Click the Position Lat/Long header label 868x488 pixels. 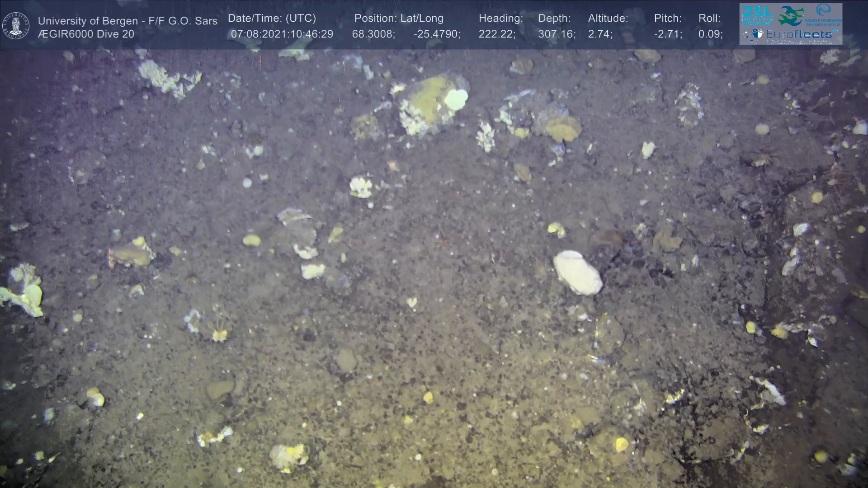[x=399, y=19]
